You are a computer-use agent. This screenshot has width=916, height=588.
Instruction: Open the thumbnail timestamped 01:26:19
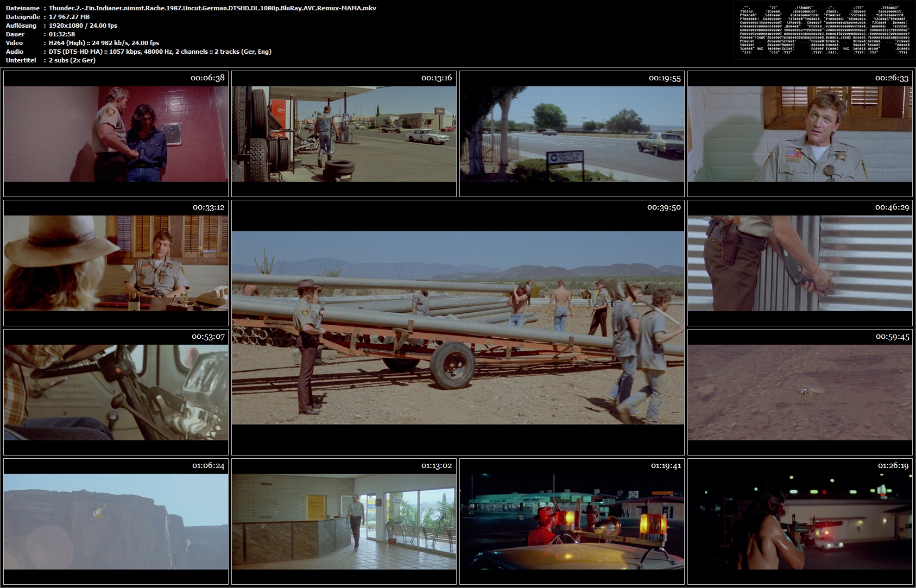point(800,521)
